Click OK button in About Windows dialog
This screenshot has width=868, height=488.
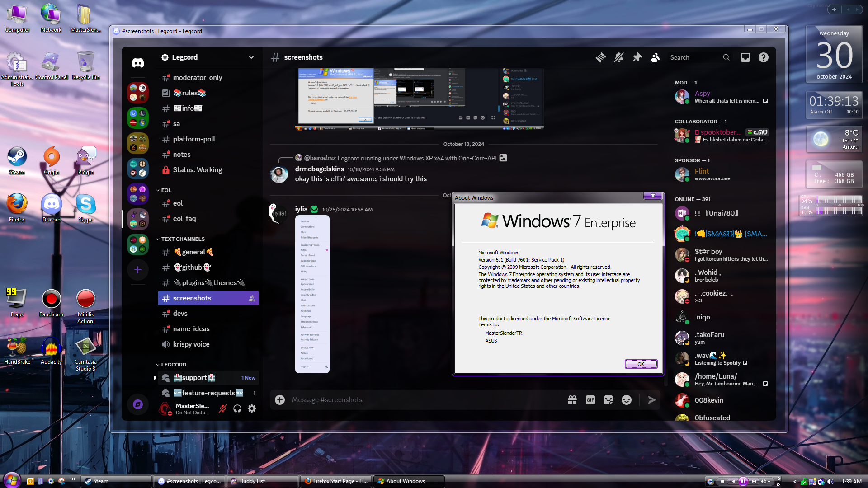641,363
